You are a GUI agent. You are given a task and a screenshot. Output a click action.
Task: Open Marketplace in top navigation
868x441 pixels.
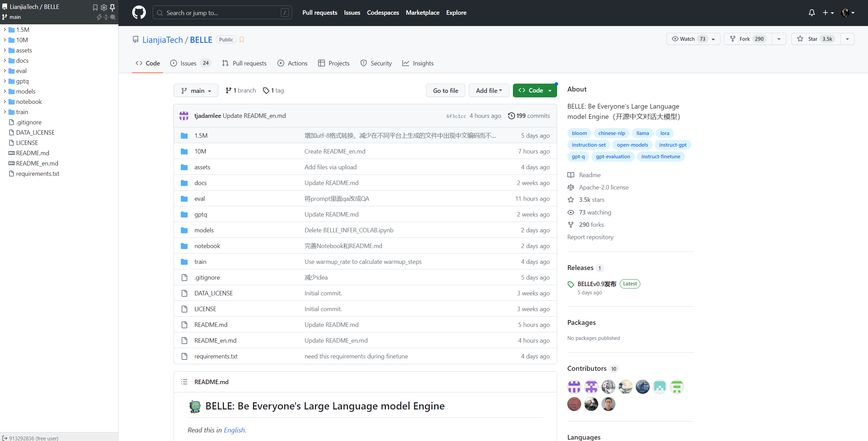[x=423, y=13]
